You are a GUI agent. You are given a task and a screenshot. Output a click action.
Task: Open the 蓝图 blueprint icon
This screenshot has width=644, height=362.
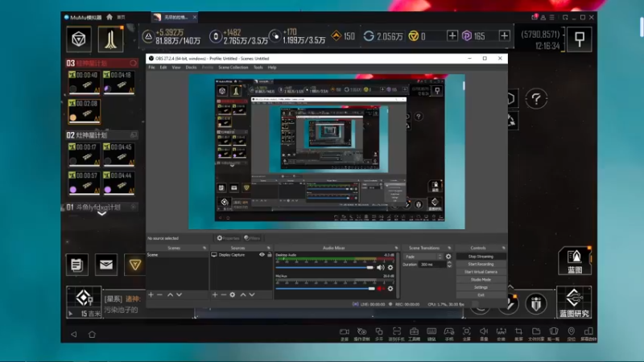pyautogui.click(x=574, y=261)
